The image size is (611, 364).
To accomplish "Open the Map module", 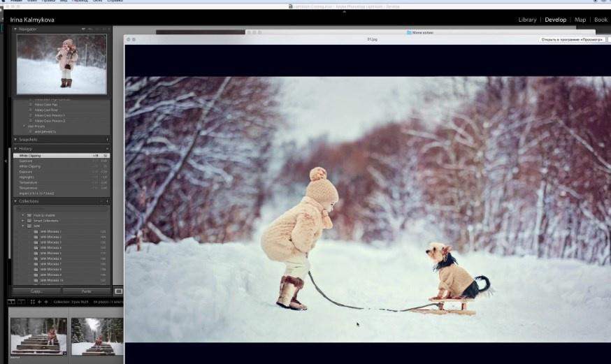I will click(x=580, y=20).
